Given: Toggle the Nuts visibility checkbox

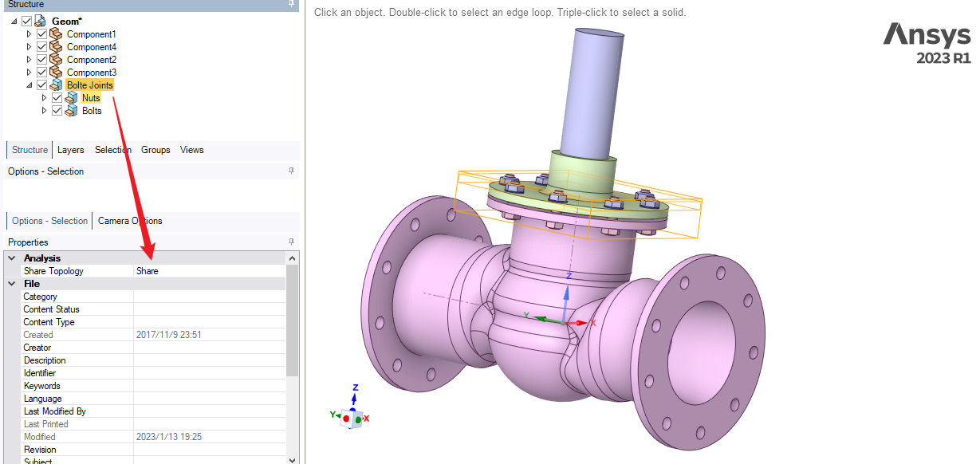Looking at the screenshot, I should point(57,98).
